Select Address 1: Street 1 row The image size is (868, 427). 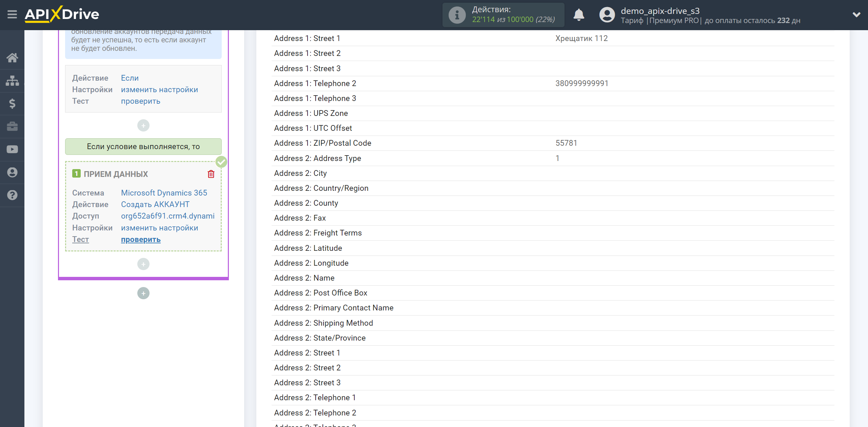[x=553, y=38]
